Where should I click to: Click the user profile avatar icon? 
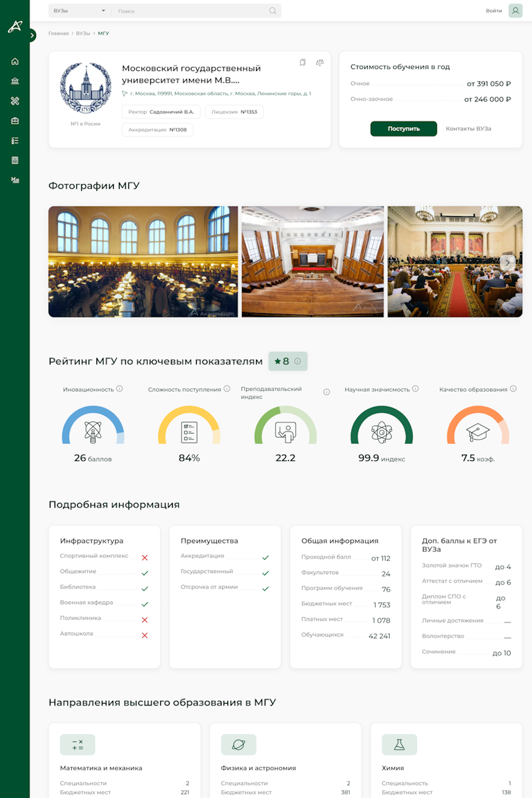[x=515, y=11]
